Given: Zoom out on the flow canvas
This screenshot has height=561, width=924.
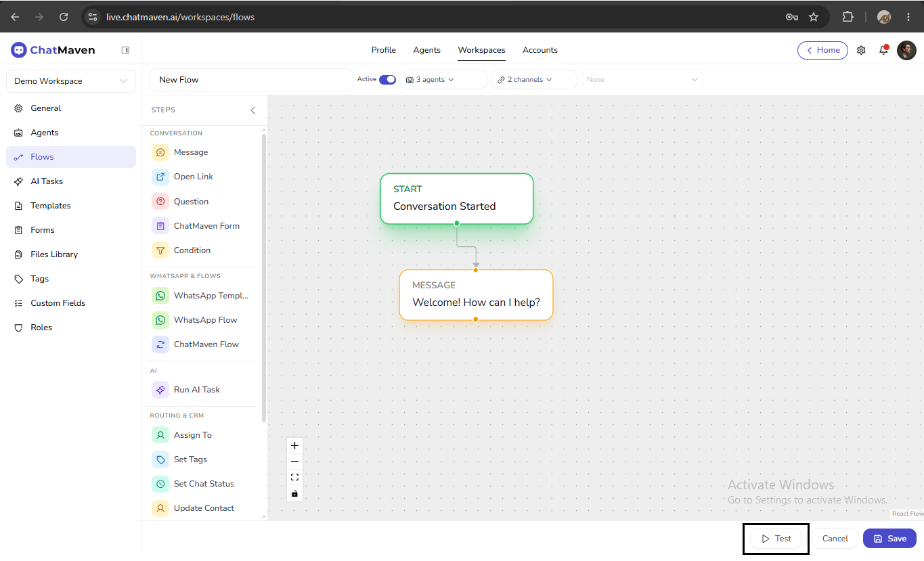Looking at the screenshot, I should click(294, 462).
